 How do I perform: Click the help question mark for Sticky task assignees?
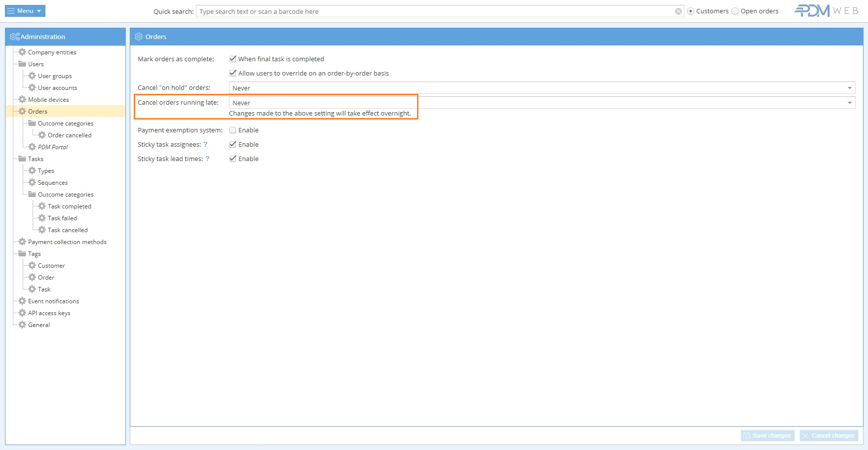point(205,145)
